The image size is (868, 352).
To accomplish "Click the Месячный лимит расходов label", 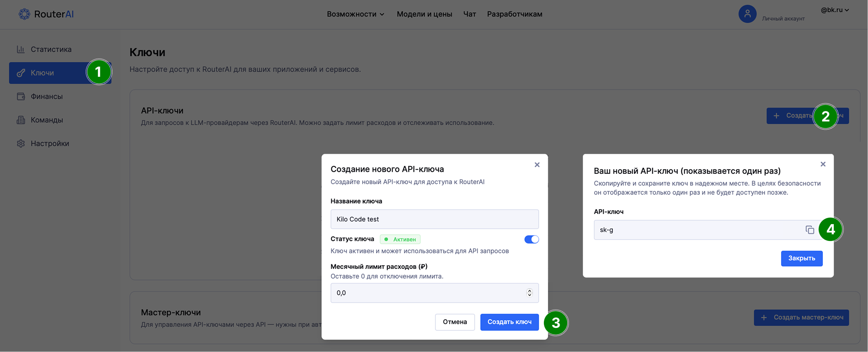I will point(379,266).
